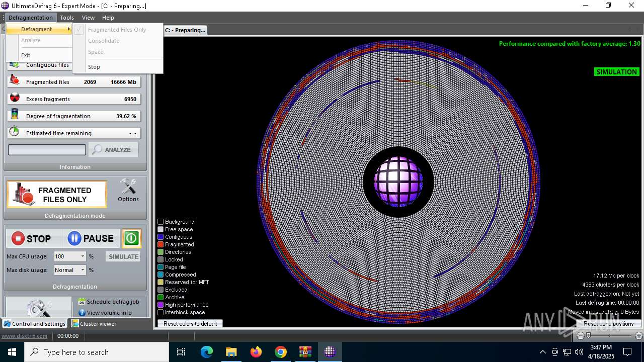Click the zoom in plus button

639,336
